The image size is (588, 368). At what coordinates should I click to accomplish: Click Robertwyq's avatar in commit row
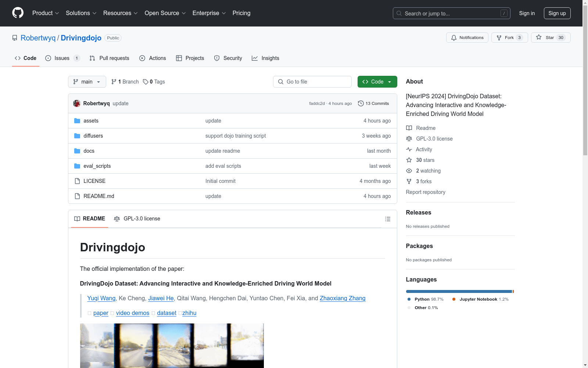click(x=77, y=103)
